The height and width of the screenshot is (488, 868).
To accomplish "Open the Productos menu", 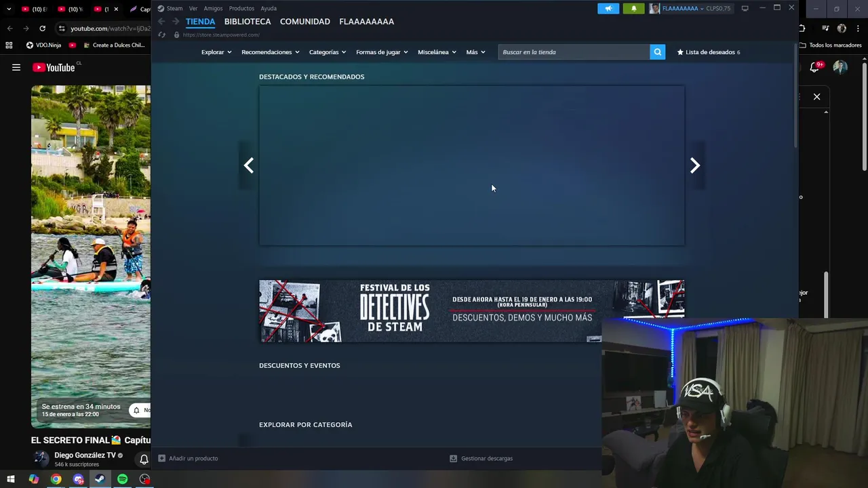I will click(241, 8).
